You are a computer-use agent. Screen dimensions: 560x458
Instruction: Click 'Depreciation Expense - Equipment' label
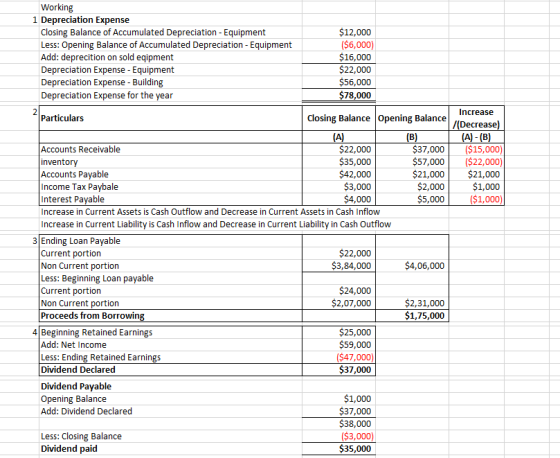click(108, 70)
